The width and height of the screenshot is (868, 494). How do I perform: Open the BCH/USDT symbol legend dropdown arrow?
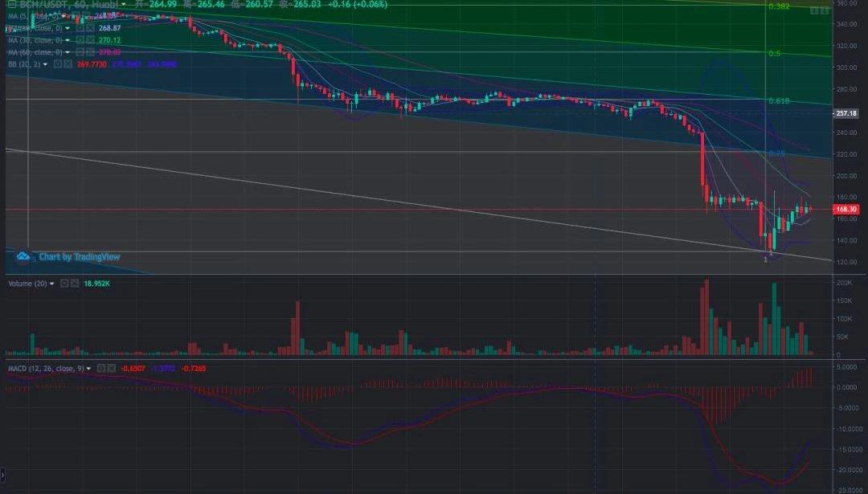pyautogui.click(x=123, y=4)
